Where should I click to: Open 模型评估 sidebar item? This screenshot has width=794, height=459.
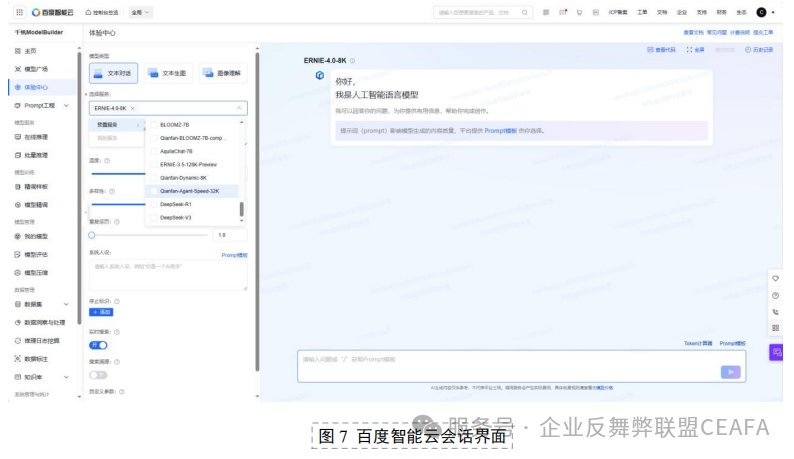click(x=31, y=254)
